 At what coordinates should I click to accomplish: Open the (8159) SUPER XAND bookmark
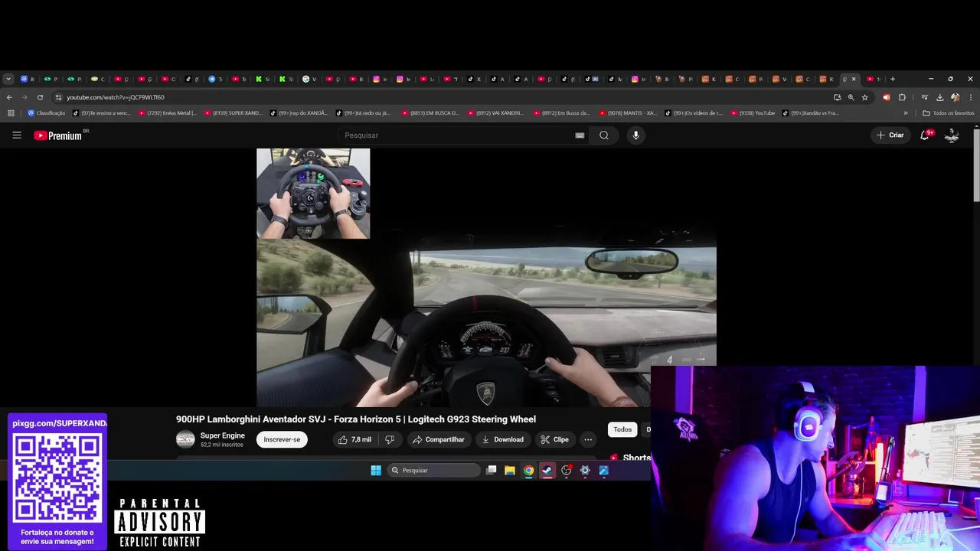coord(234,113)
